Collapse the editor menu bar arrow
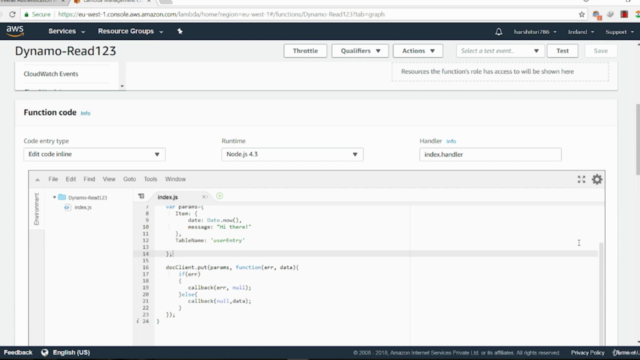This screenshot has height=360, width=640. (x=37, y=180)
